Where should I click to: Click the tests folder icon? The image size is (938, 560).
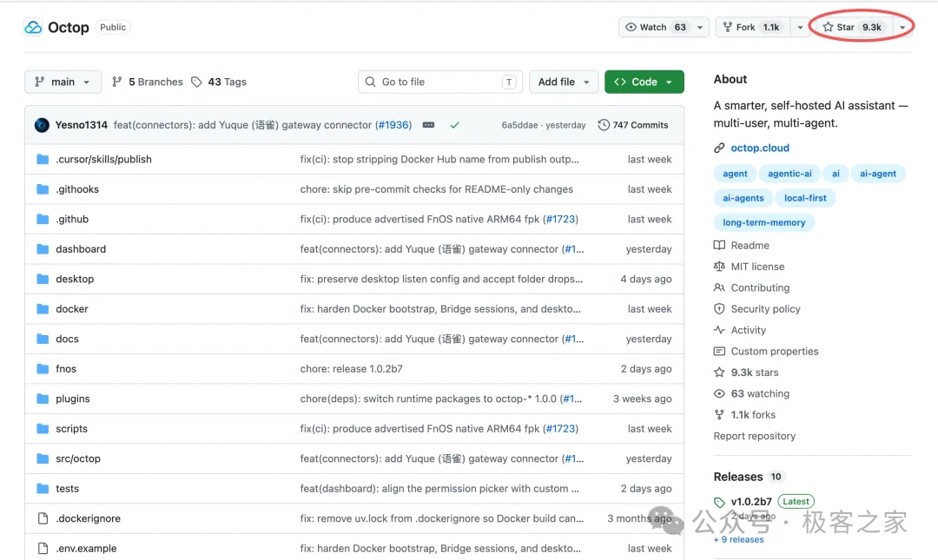43,488
